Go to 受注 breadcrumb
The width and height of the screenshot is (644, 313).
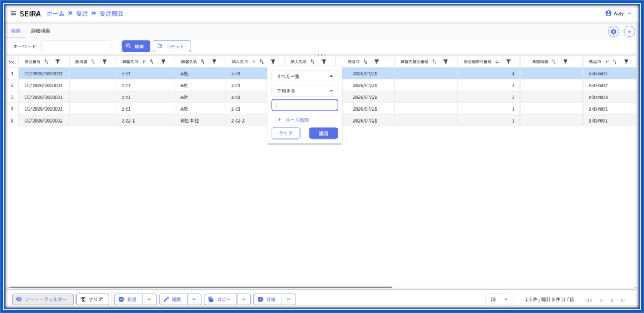coord(82,14)
